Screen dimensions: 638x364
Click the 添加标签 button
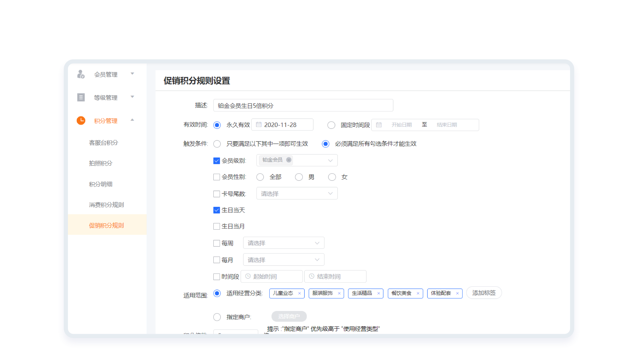pyautogui.click(x=484, y=293)
